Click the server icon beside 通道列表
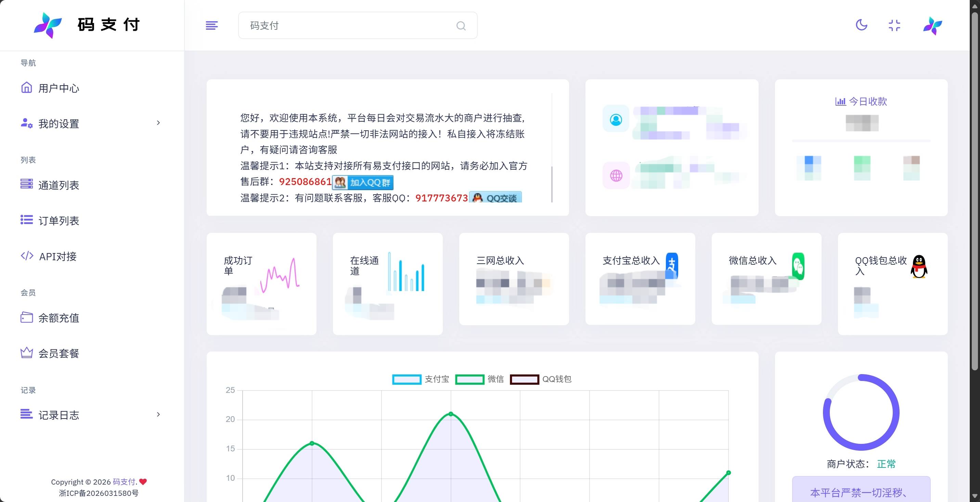980x502 pixels. (x=27, y=184)
